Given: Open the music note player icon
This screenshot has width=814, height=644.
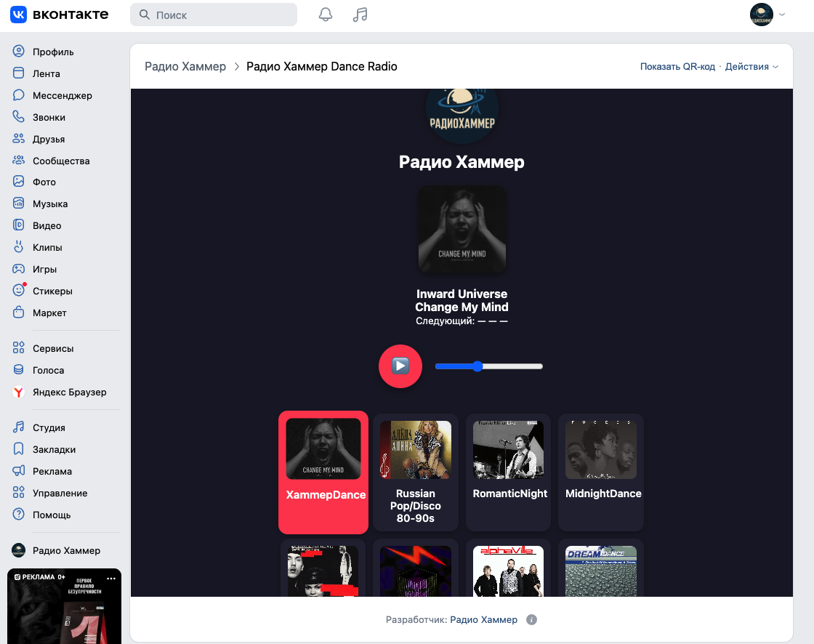Looking at the screenshot, I should click(x=360, y=15).
